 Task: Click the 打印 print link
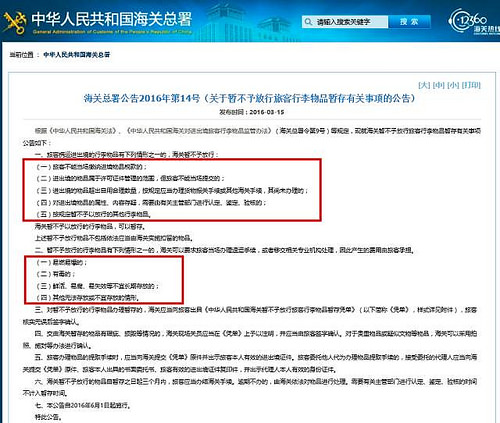click(x=471, y=85)
